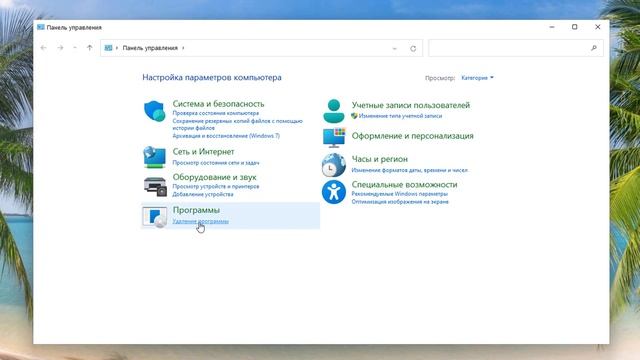Click Сохранение резервных копий файлов link
Image resolution: width=640 pixels, height=360 pixels.
(238, 124)
